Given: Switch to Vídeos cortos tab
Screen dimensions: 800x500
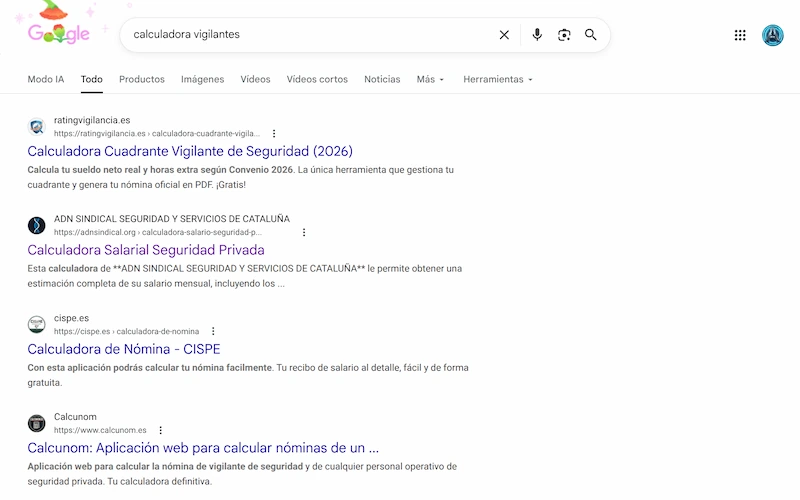Looking at the screenshot, I should point(317,80).
